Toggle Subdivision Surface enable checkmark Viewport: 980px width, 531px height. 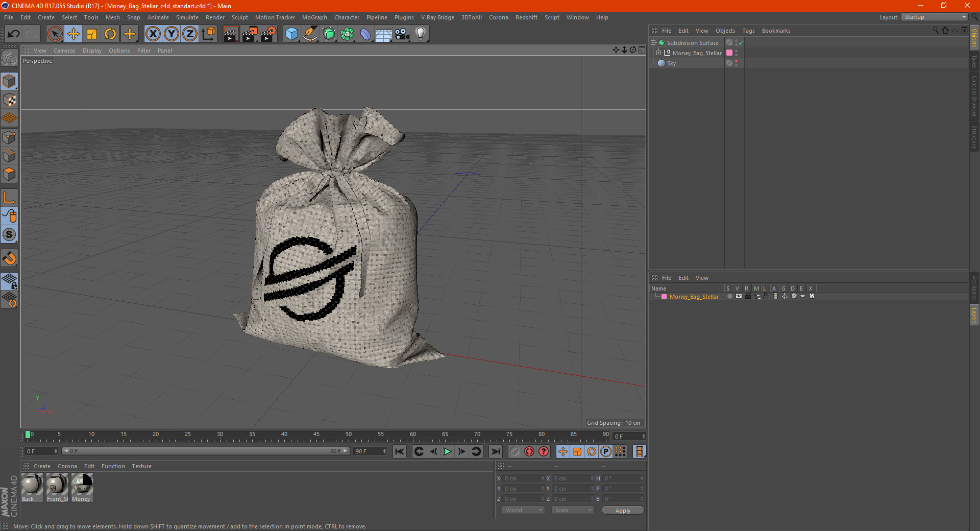pos(741,43)
